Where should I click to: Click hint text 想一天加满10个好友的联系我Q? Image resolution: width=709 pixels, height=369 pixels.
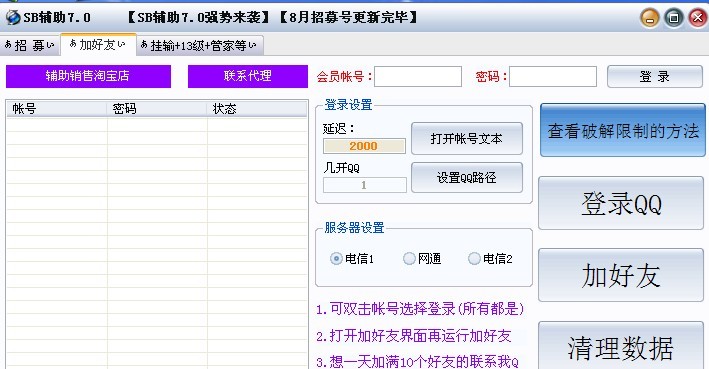click(417, 362)
